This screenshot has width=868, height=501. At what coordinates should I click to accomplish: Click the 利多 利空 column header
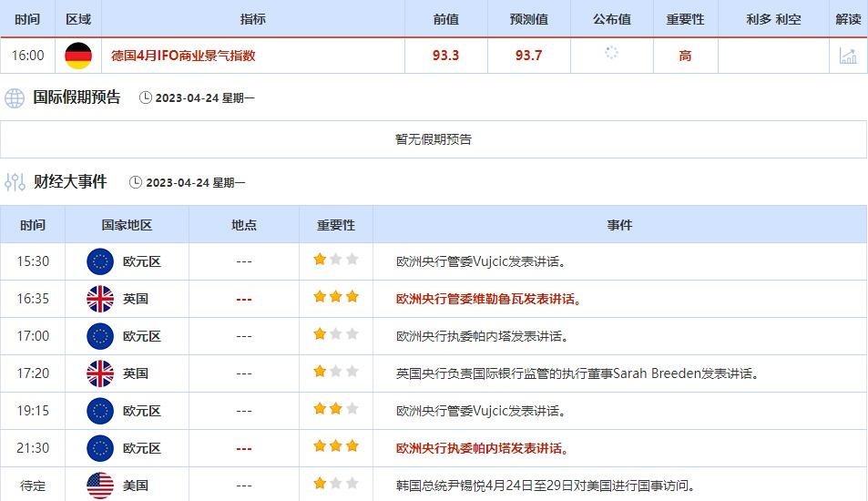(774, 19)
